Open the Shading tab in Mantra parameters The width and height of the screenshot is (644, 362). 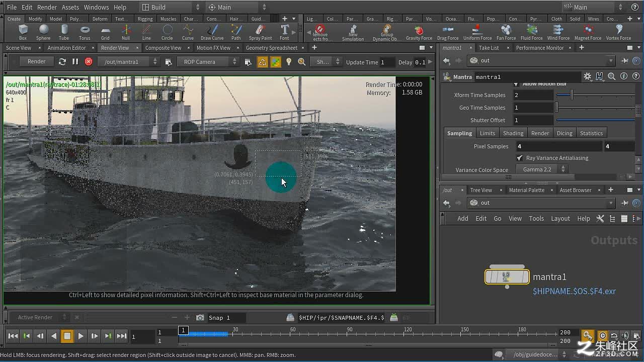(x=513, y=133)
